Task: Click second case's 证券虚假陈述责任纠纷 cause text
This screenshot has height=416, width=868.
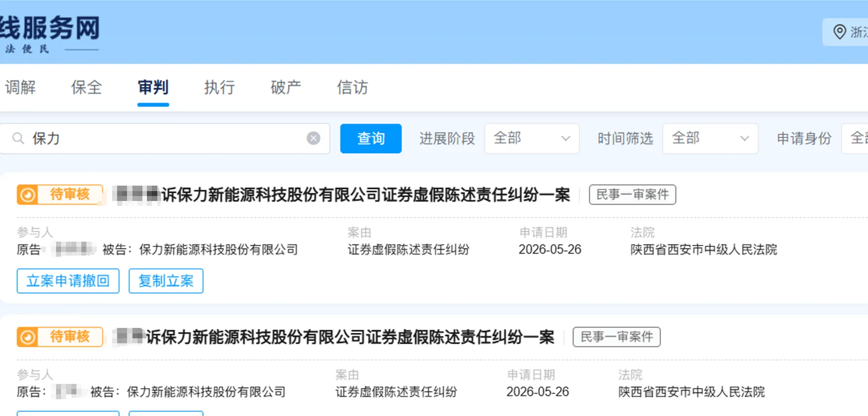Action: tap(396, 392)
